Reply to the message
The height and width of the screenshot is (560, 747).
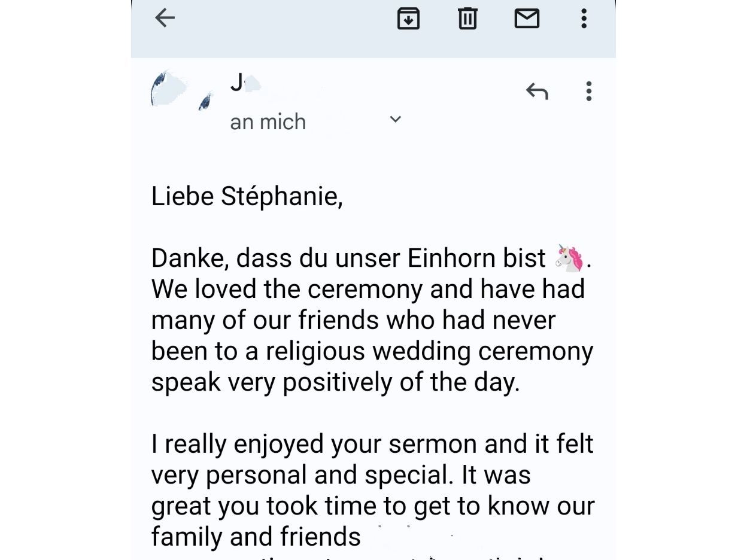tap(537, 92)
